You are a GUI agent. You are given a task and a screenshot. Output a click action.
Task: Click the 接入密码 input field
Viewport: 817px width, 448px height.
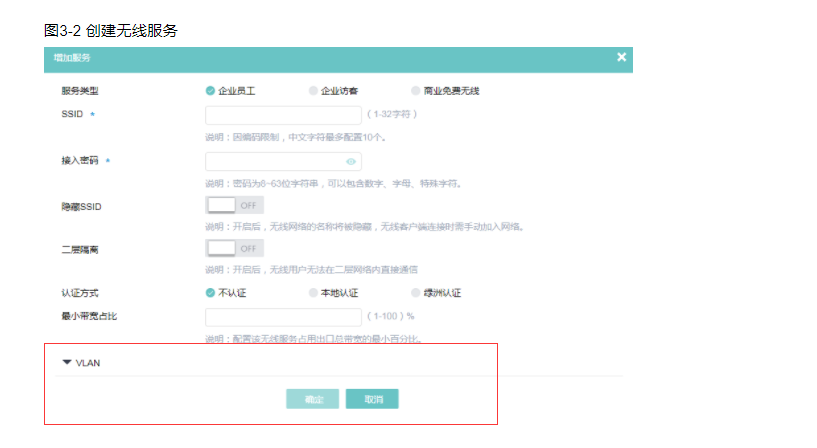283,161
